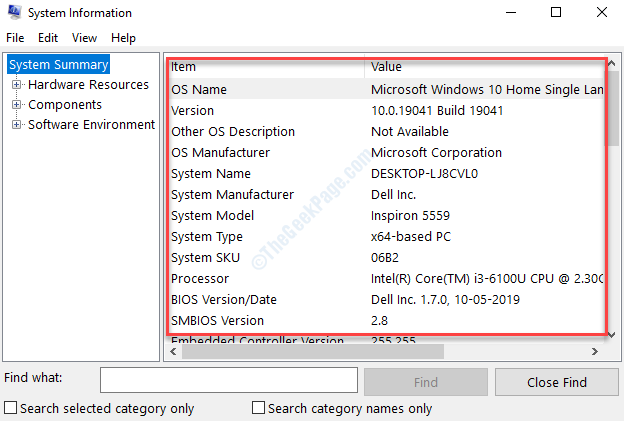
Task: Open the Help menu
Action: point(123,38)
